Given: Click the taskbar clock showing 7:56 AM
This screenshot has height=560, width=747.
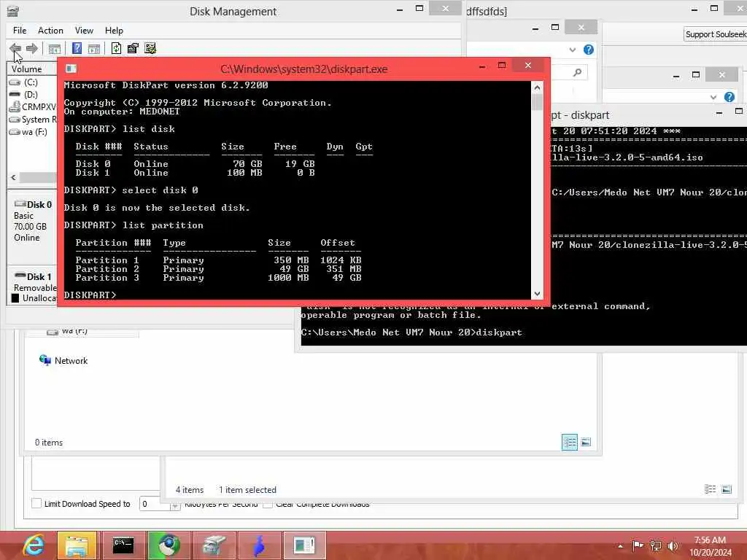Looking at the screenshot, I should click(710, 545).
